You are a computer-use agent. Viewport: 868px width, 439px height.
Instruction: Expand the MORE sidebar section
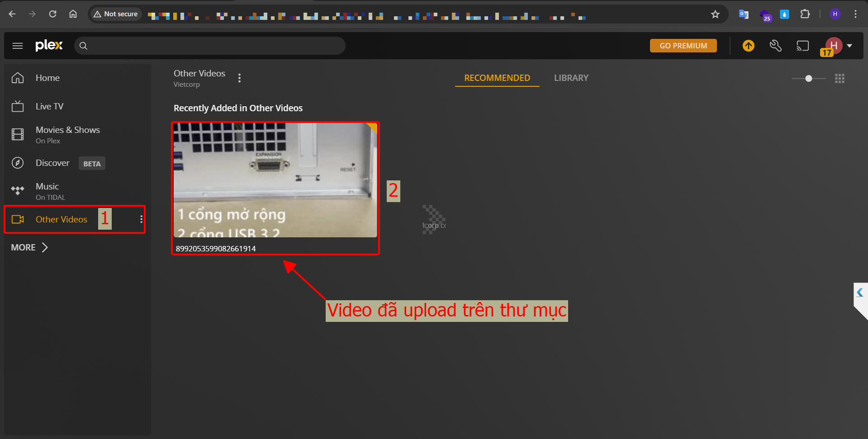pos(29,247)
